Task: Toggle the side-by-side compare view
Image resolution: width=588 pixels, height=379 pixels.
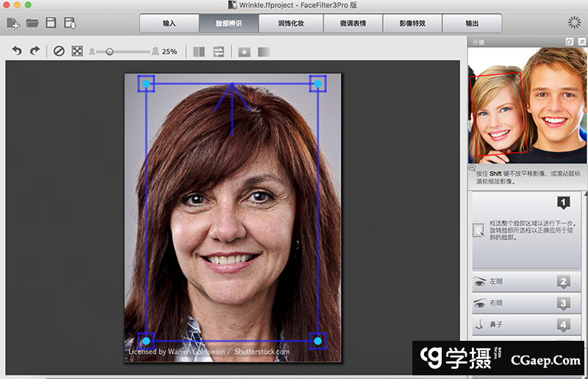Action: pos(198,51)
